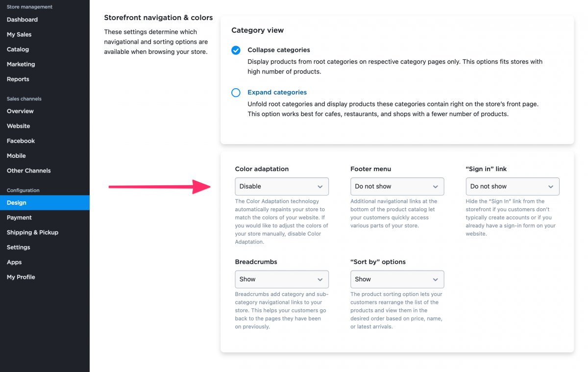Click the Expand categories label link
The height and width of the screenshot is (372, 588).
point(277,93)
